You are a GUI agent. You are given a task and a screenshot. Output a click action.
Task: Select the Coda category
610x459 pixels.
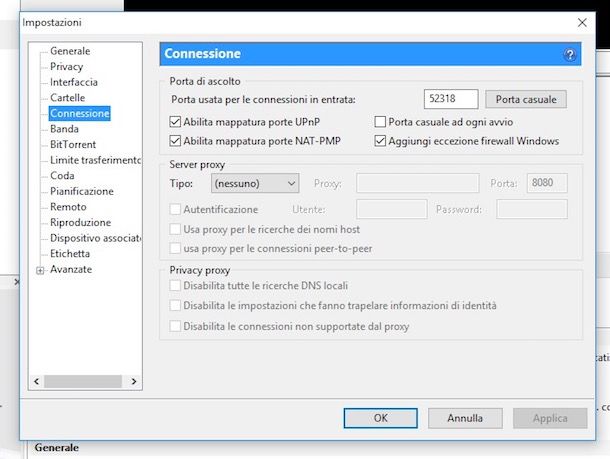pos(62,175)
